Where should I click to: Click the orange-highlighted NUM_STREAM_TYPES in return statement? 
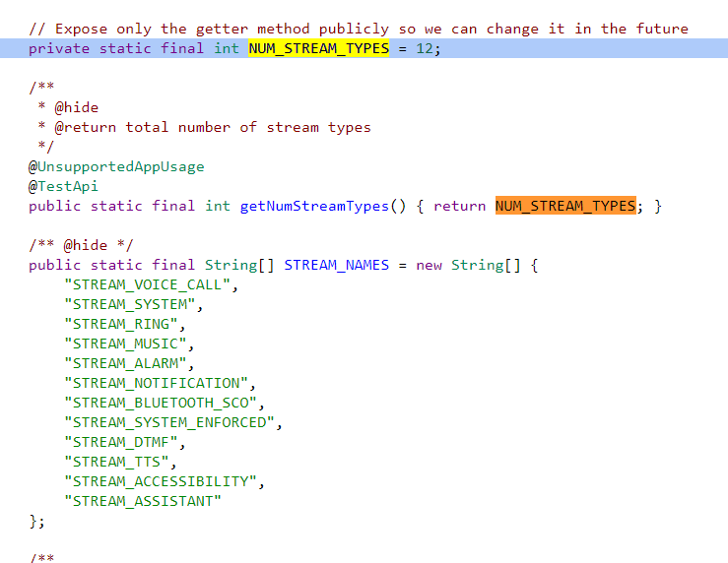pyautogui.click(x=565, y=206)
